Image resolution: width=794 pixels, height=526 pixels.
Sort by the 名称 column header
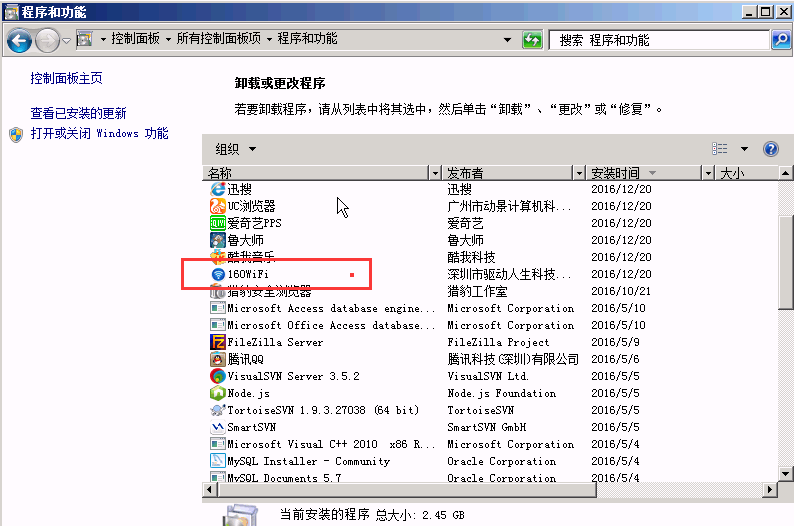pyautogui.click(x=316, y=173)
